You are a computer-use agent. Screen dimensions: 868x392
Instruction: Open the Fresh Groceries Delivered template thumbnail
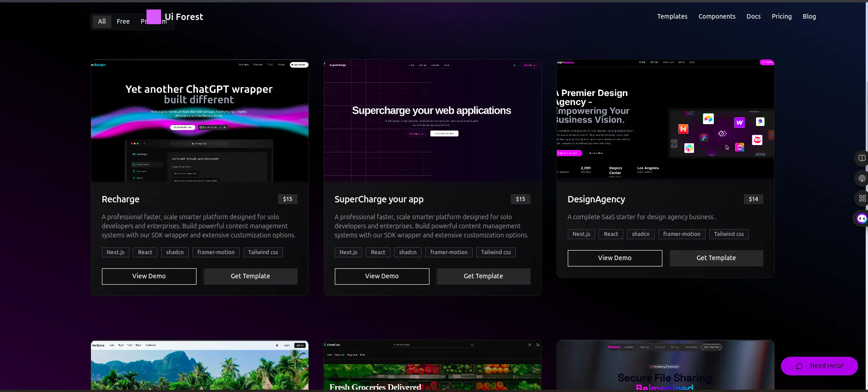[x=433, y=365]
